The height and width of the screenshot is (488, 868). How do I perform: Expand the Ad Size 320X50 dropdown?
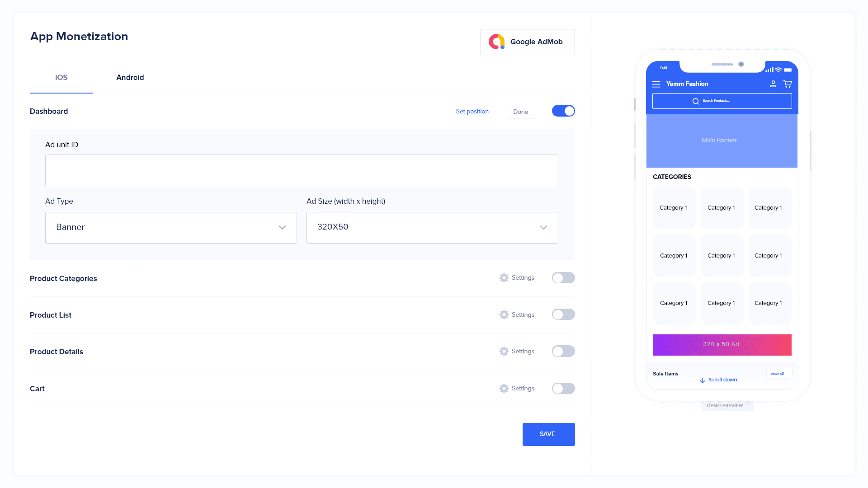pos(542,227)
